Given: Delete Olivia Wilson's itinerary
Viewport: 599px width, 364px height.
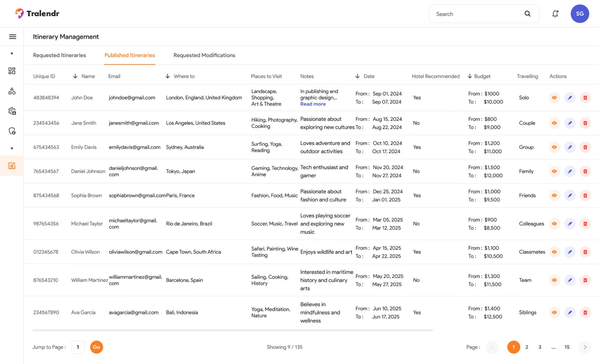Looking at the screenshot, I should (x=585, y=252).
